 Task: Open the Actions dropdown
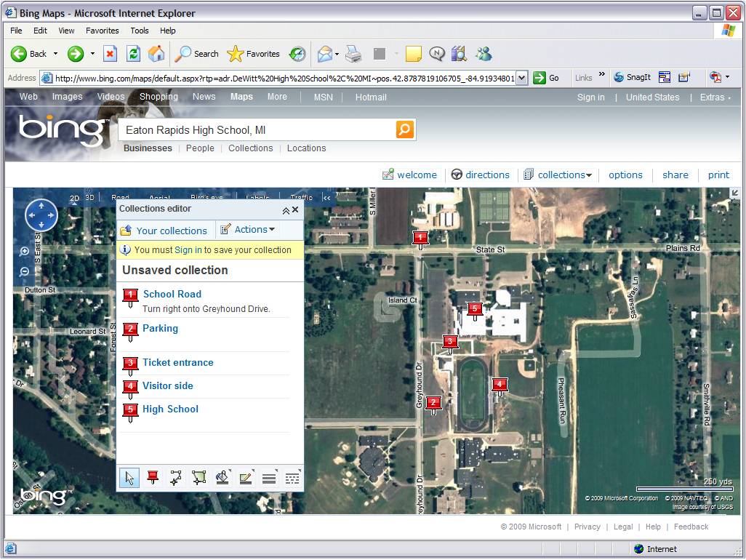pos(248,229)
